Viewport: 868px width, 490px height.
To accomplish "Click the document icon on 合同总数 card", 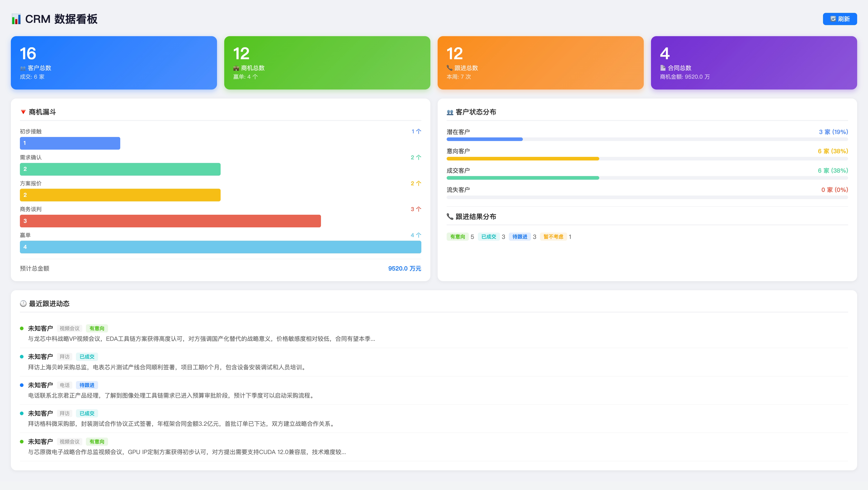I will tap(663, 68).
